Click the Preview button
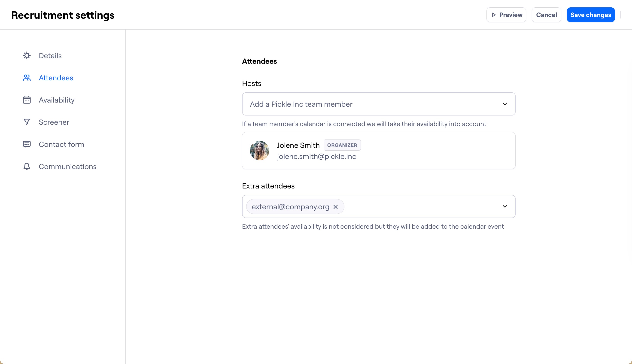Image resolution: width=632 pixels, height=364 pixels. pyautogui.click(x=506, y=15)
